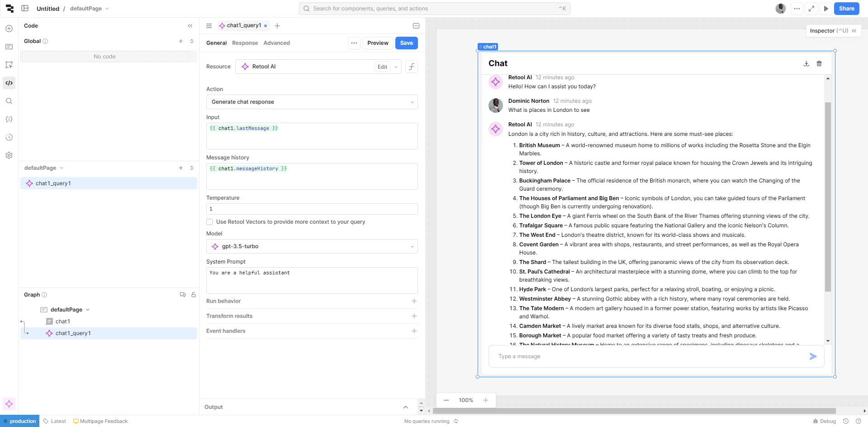Click the Retool logo icon
The image size is (868, 427).
[9, 9]
